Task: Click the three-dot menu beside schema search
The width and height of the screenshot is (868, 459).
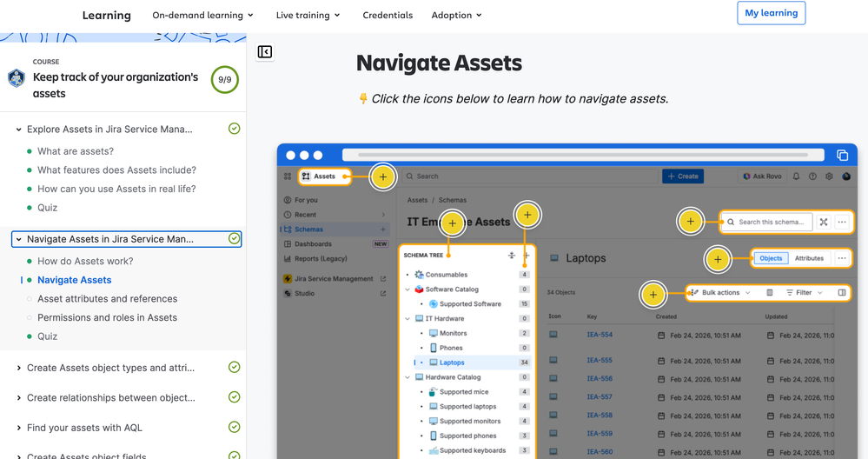Action: (841, 222)
